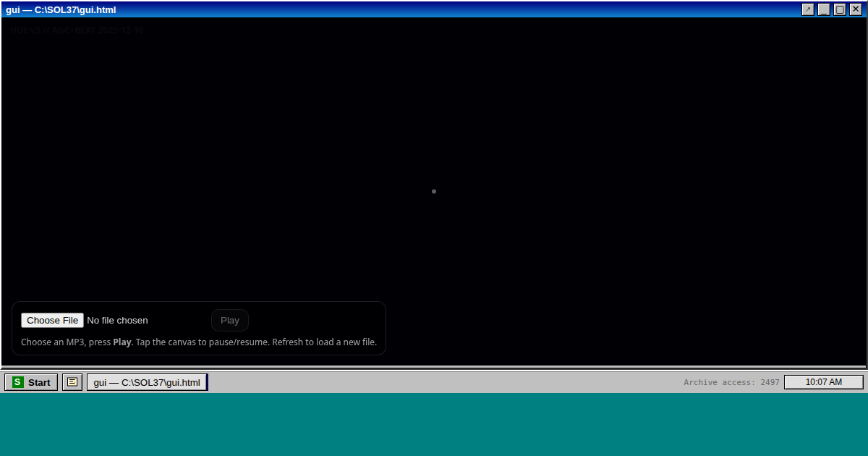The height and width of the screenshot is (456, 868).
Task: Click the "No file chosen" label
Action: pyautogui.click(x=117, y=321)
